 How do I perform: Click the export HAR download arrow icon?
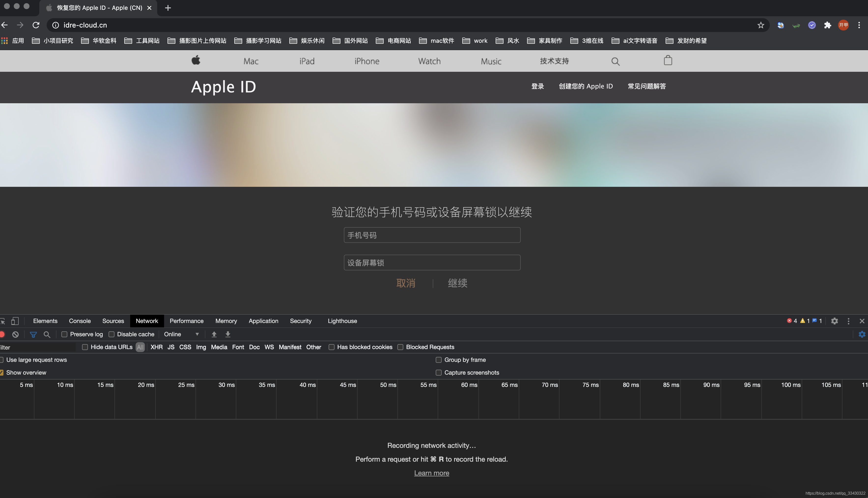tap(228, 334)
